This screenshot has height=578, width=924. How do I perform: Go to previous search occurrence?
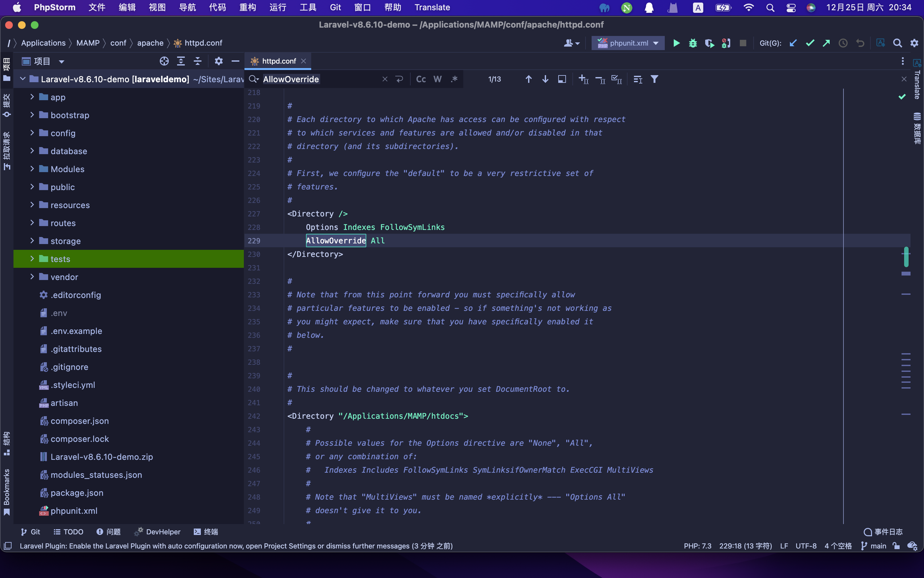click(x=528, y=79)
